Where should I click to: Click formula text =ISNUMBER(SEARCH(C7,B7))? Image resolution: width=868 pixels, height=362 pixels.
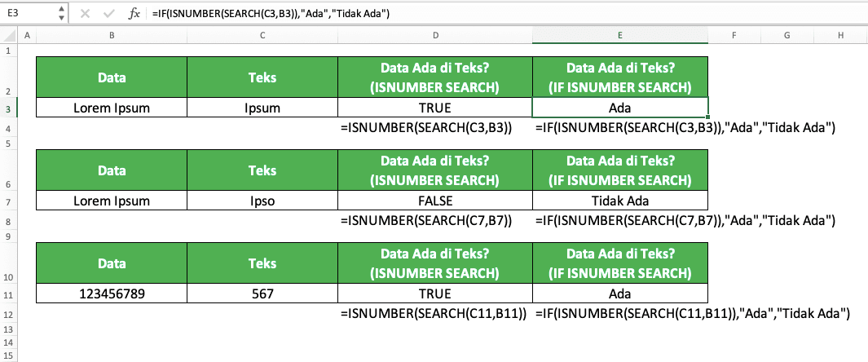pyautogui.click(x=425, y=222)
